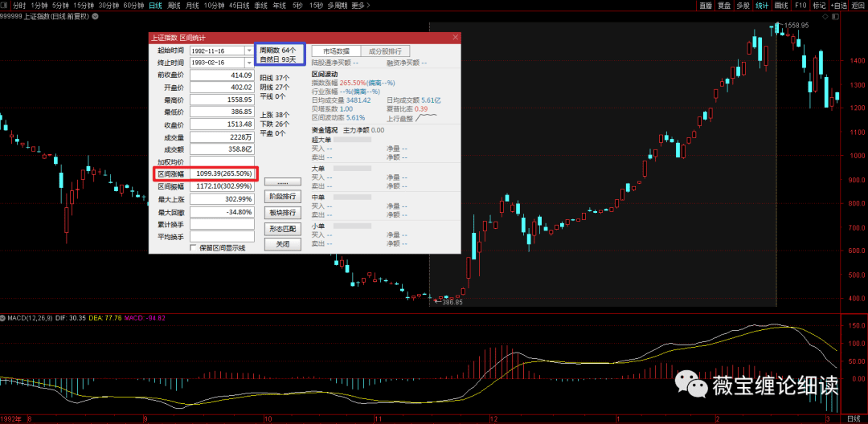The width and height of the screenshot is (868, 424).
Task: Click the 起始时间 date field 1992-11-16
Action: pyautogui.click(x=217, y=51)
